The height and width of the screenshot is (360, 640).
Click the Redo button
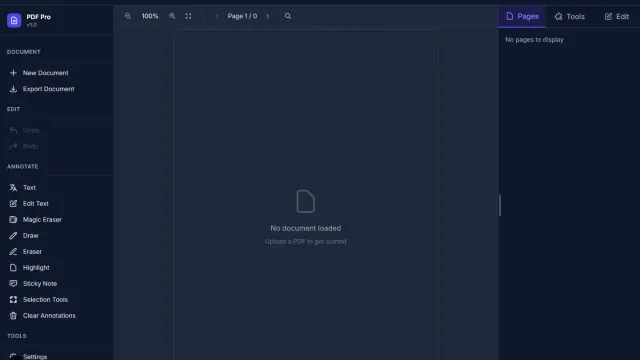(x=57, y=146)
